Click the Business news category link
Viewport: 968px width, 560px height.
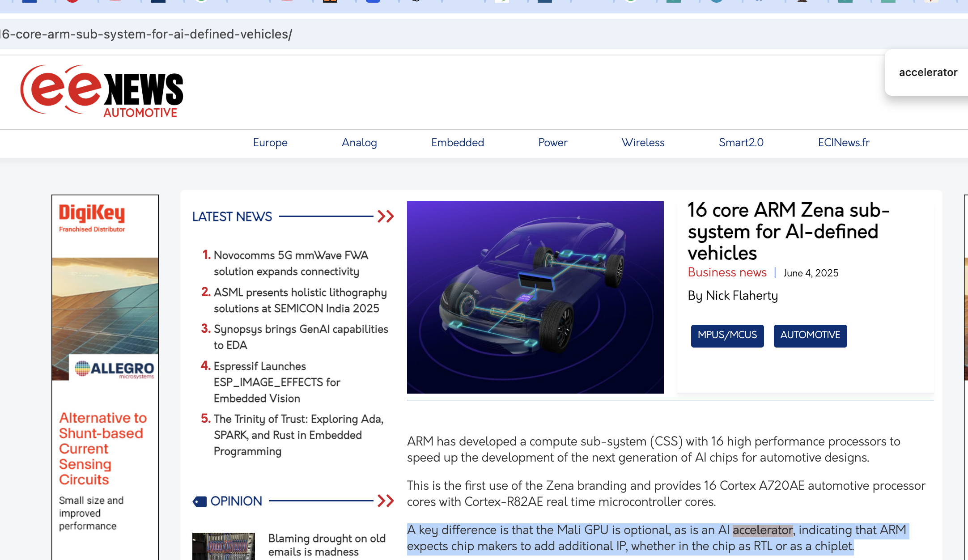[x=727, y=272]
